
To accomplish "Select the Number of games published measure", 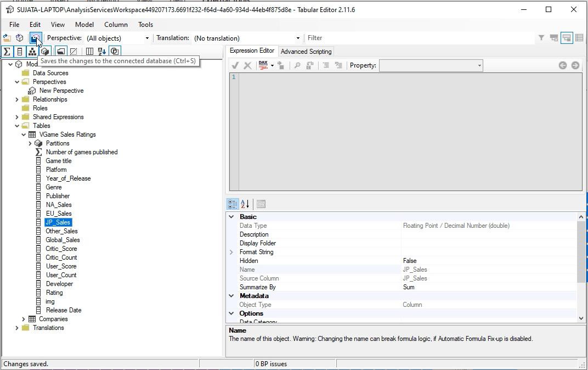I will point(81,152).
